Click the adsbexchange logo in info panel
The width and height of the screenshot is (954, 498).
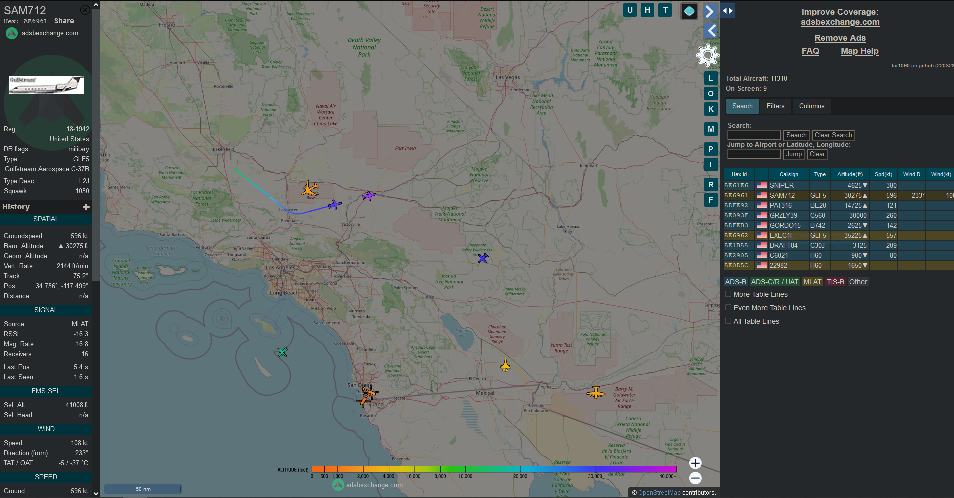click(12, 33)
